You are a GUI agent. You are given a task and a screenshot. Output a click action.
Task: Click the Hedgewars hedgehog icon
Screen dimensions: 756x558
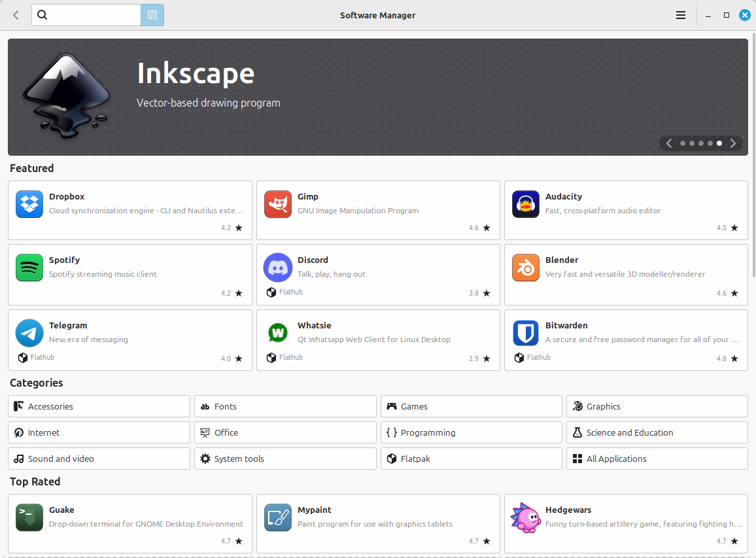click(x=525, y=517)
